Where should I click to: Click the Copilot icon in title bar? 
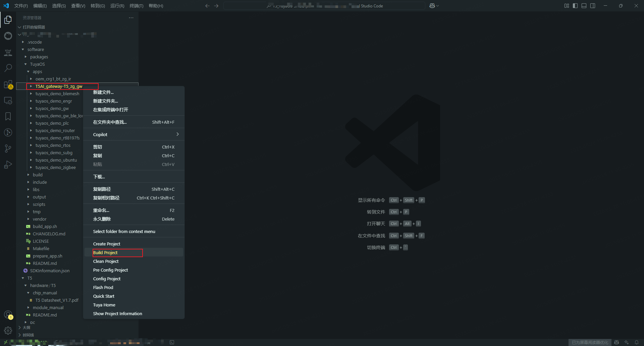[433, 6]
